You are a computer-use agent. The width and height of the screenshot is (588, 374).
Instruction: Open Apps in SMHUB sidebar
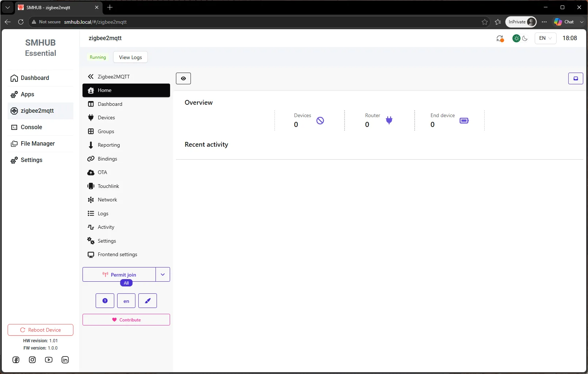coord(41,95)
